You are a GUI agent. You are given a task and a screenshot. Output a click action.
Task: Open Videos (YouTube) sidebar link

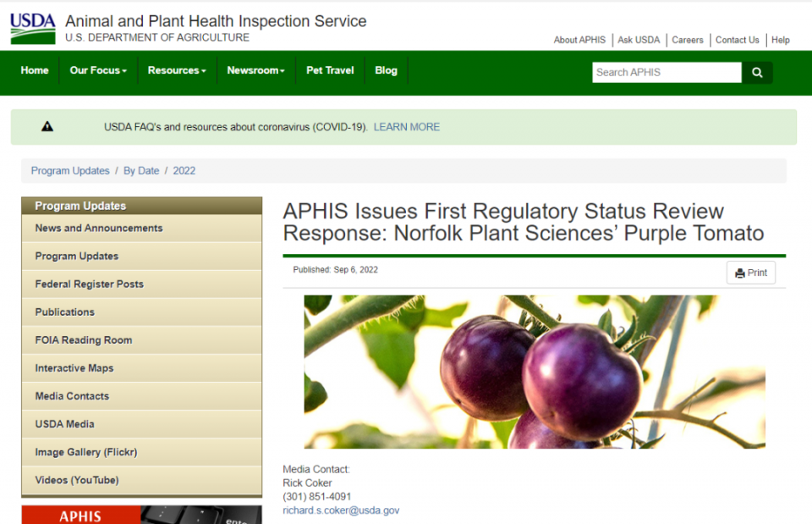(x=77, y=480)
